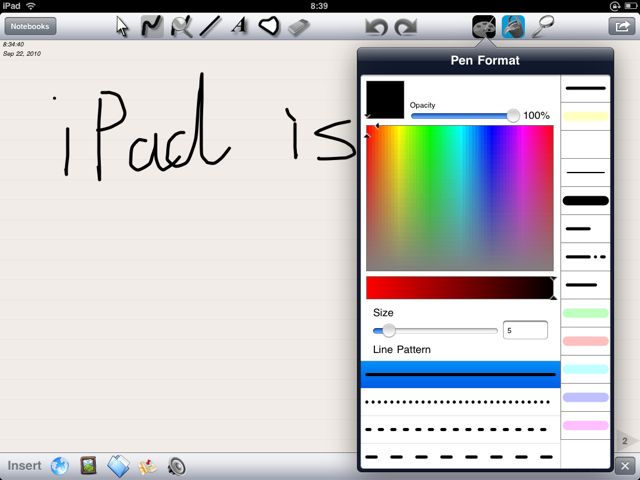Screen dimensions: 640x480
Task: Choose the green highlighter preset
Action: [585, 313]
